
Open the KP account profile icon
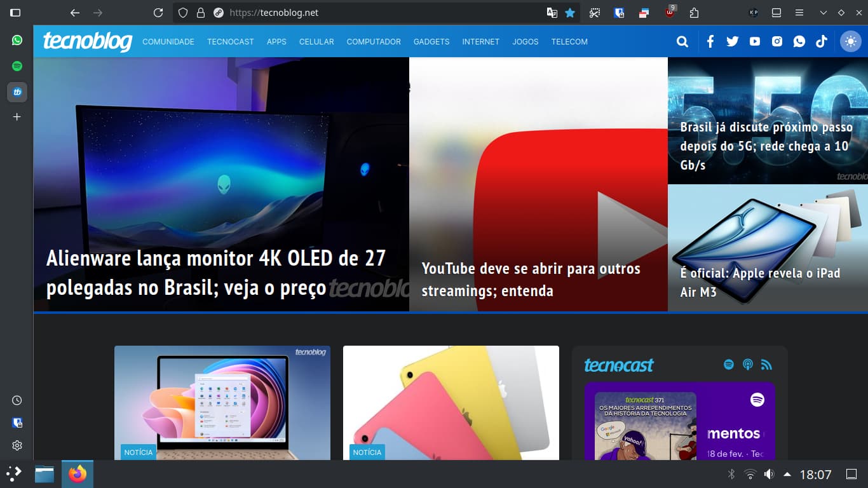[754, 13]
